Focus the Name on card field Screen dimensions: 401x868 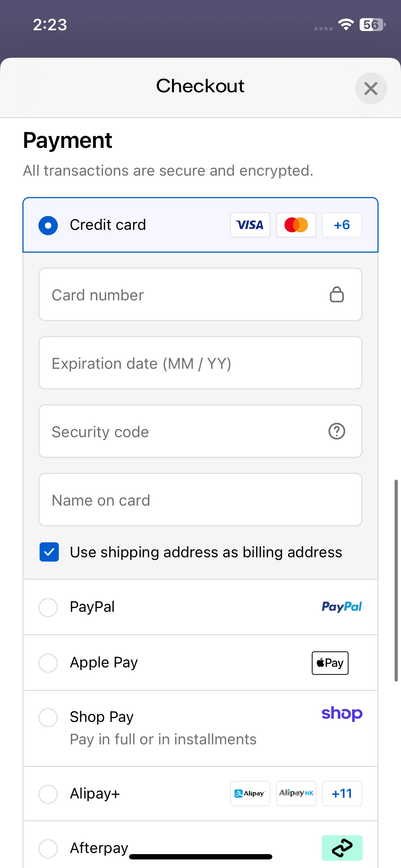(200, 500)
